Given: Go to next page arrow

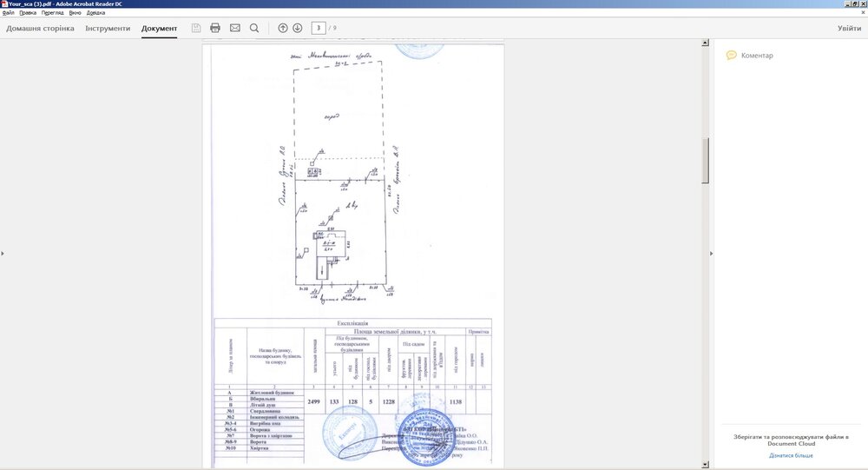Looking at the screenshot, I should 298,28.
